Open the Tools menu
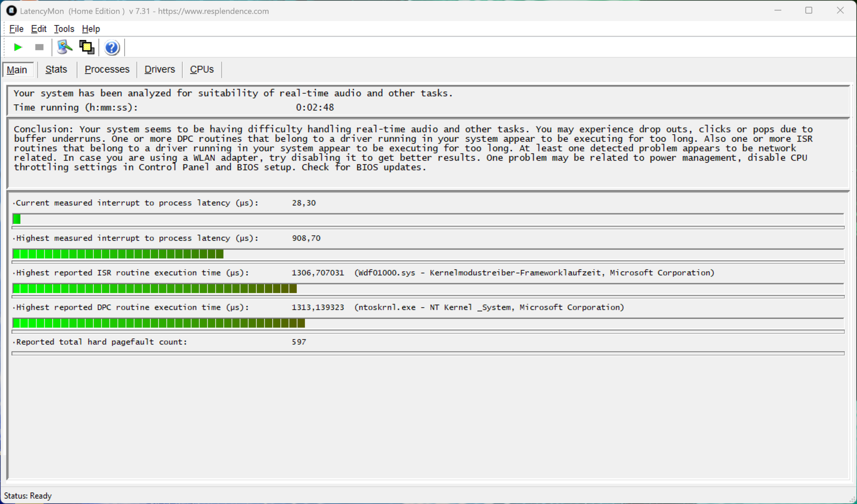857x504 pixels. (x=64, y=29)
